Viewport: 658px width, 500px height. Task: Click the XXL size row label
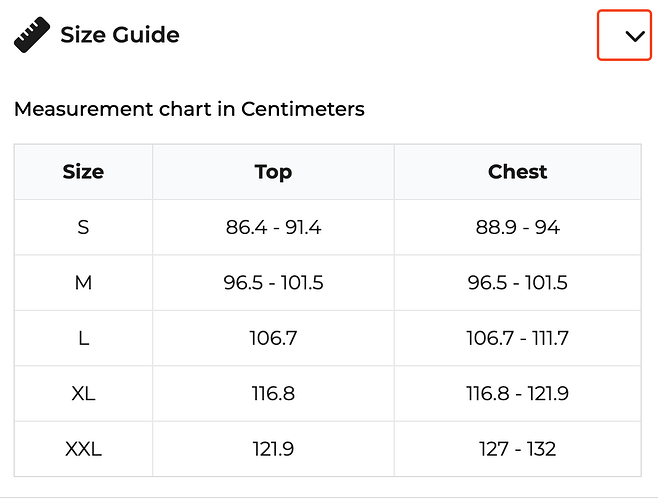(83, 449)
